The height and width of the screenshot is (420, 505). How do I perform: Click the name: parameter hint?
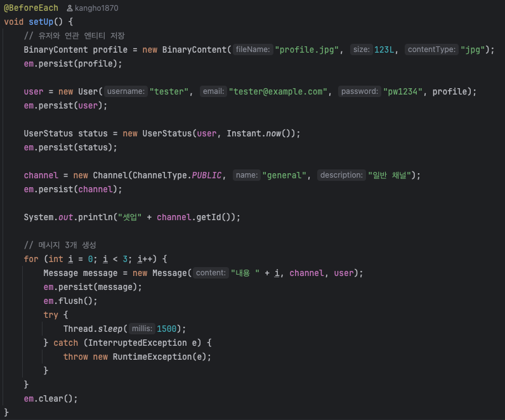247,175
